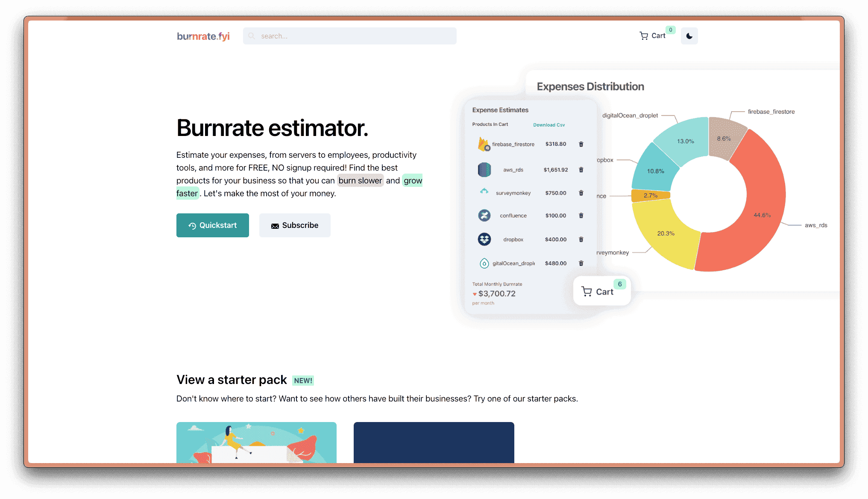
Task: Delete the dropbox row item
Action: point(581,239)
